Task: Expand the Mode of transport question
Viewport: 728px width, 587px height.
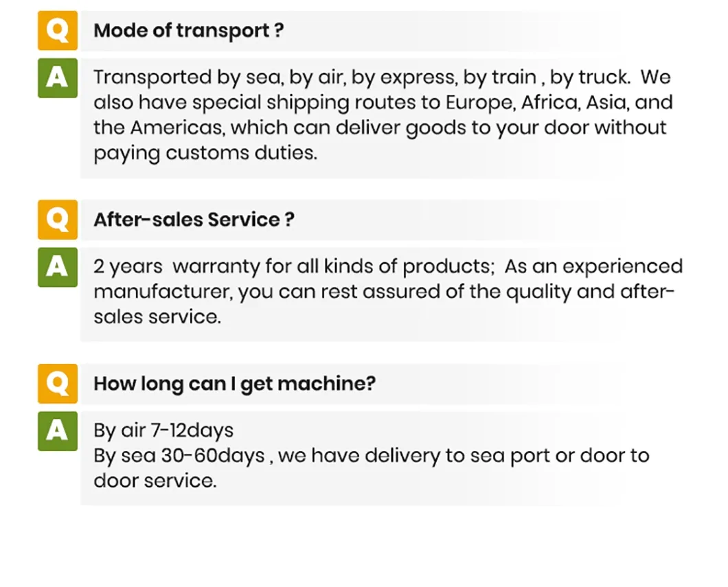Action: pos(189,31)
